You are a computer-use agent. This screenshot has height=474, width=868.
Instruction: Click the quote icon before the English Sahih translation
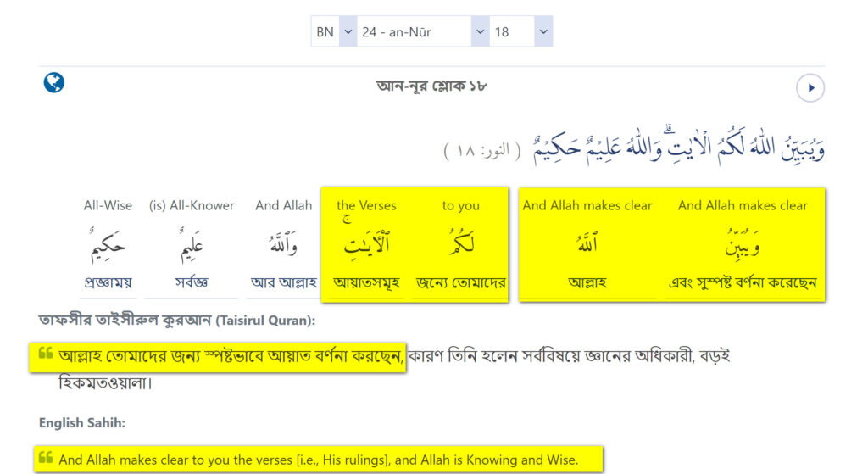pos(46,459)
